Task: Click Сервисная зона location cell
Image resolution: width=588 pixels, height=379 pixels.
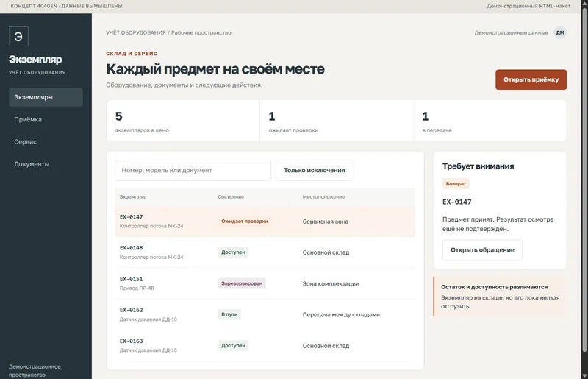Action: (326, 222)
